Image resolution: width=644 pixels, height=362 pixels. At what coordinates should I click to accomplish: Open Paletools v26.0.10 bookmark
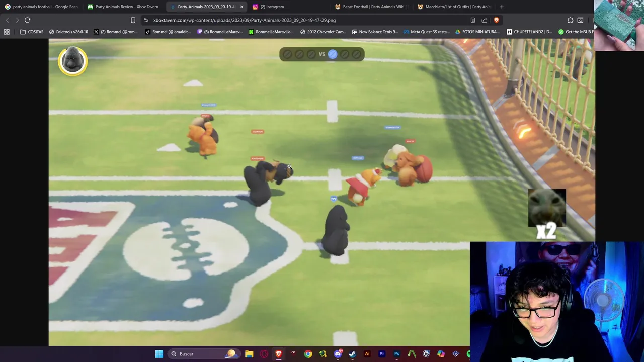(x=68, y=32)
